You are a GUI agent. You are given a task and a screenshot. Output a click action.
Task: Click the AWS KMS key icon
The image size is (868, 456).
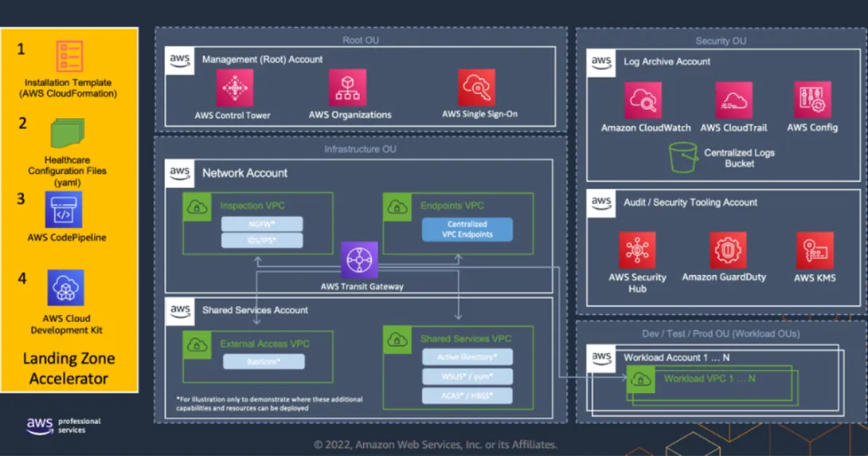815,250
